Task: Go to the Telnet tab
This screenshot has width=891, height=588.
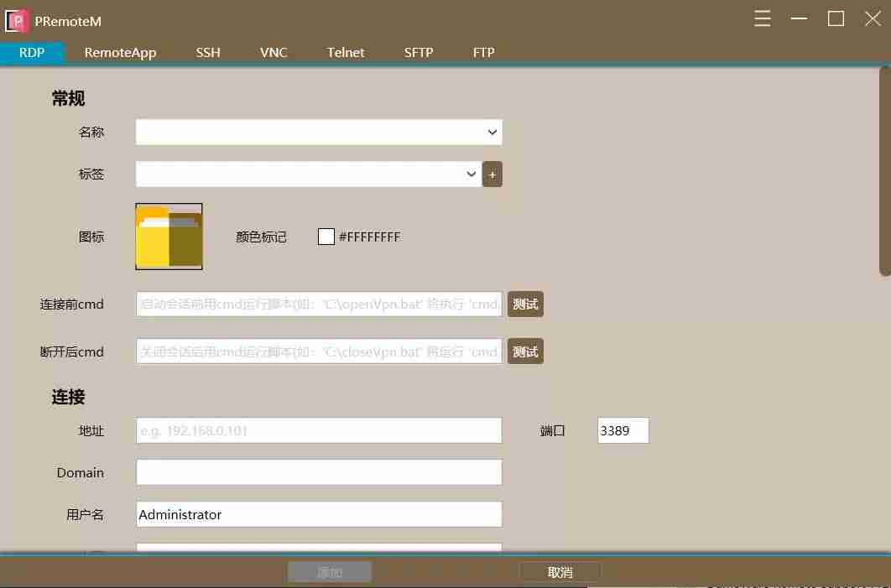Action: click(x=346, y=52)
